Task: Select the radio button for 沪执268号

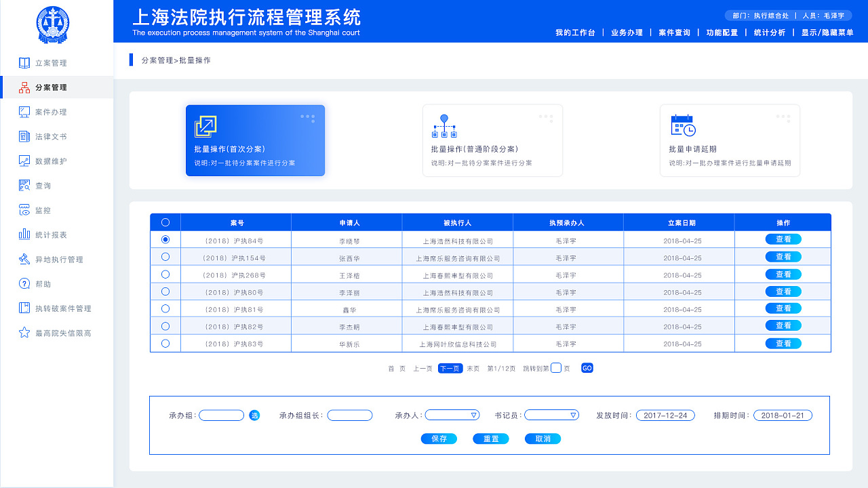Action: click(x=165, y=274)
